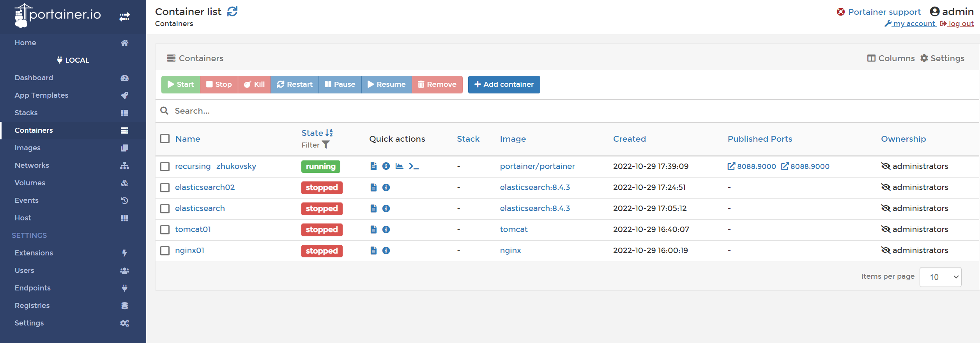980x343 pixels.
Task: Open Stacks in the sidebar
Action: pyautogui.click(x=73, y=113)
